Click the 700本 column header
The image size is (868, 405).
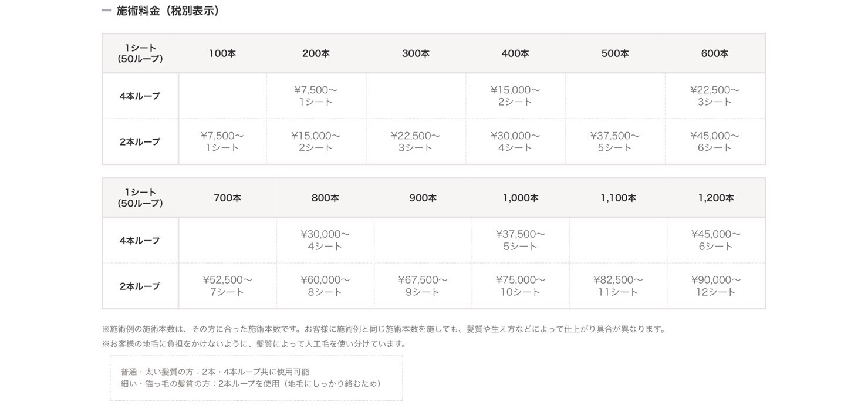[227, 198]
